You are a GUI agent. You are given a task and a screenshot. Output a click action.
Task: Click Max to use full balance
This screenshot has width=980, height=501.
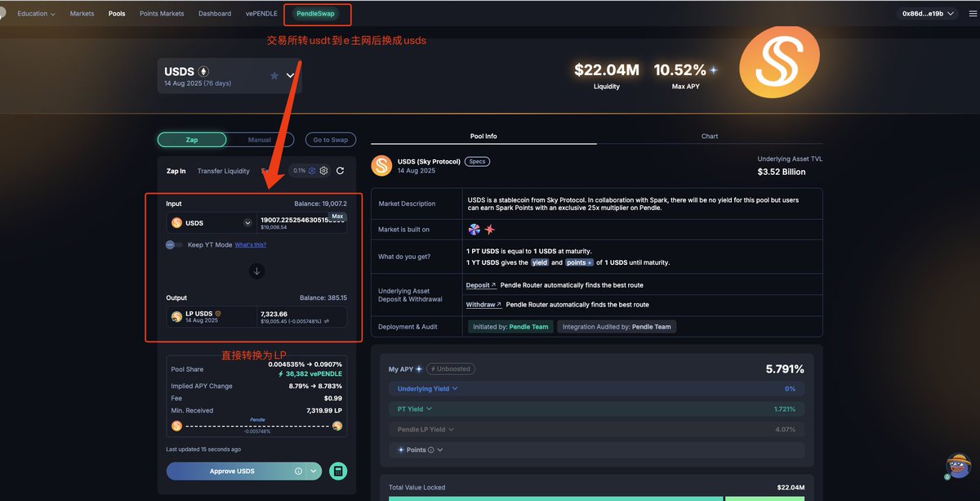pos(337,217)
